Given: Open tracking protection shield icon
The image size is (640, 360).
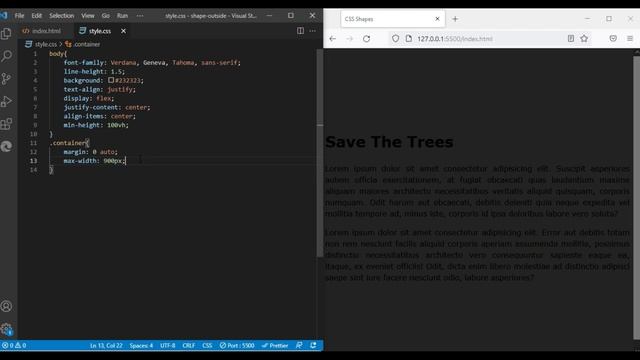Looking at the screenshot, I should [x=395, y=38].
